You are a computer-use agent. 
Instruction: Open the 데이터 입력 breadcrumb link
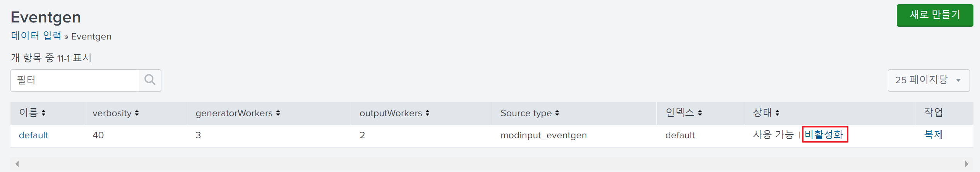[x=36, y=36]
